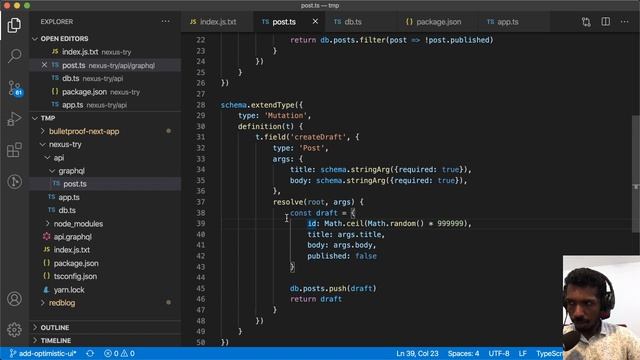Open Explorer views and more actions ellipsis
This screenshot has width=640, height=360.
pos(165,22)
